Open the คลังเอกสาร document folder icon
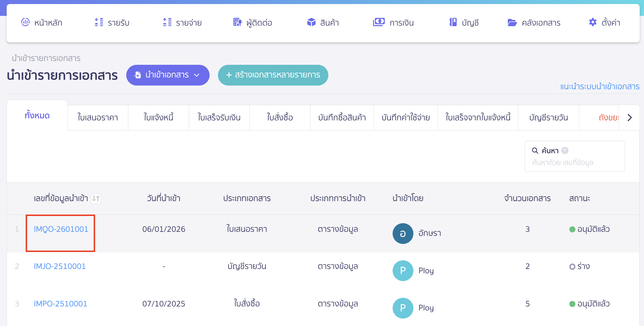Screen dimensions: 644x326 pyautogui.click(x=512, y=22)
